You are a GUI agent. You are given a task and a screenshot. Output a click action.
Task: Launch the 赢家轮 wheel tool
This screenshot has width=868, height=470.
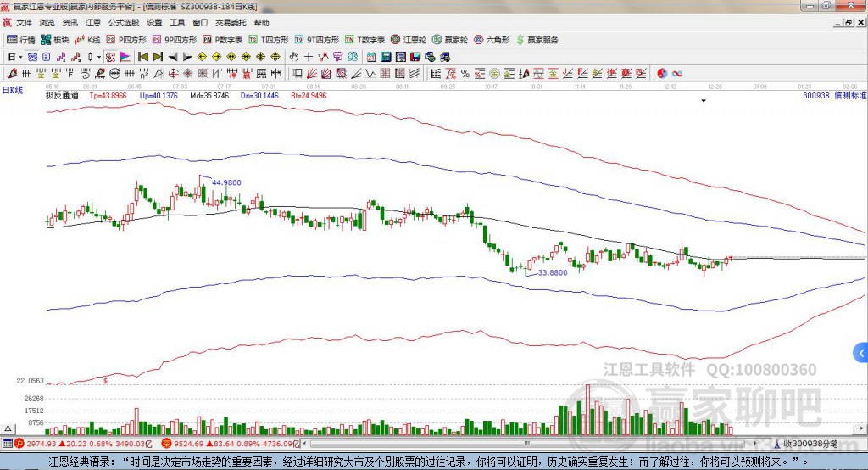pos(450,39)
